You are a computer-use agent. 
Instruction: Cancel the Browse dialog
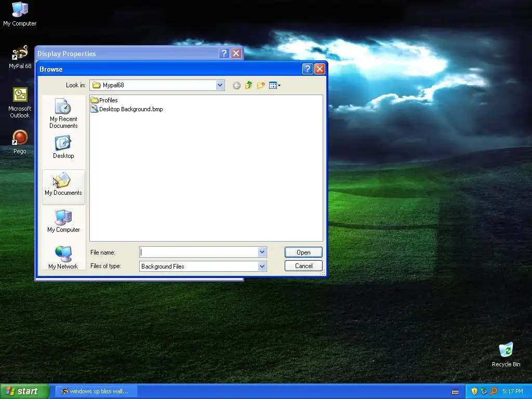[x=303, y=266]
